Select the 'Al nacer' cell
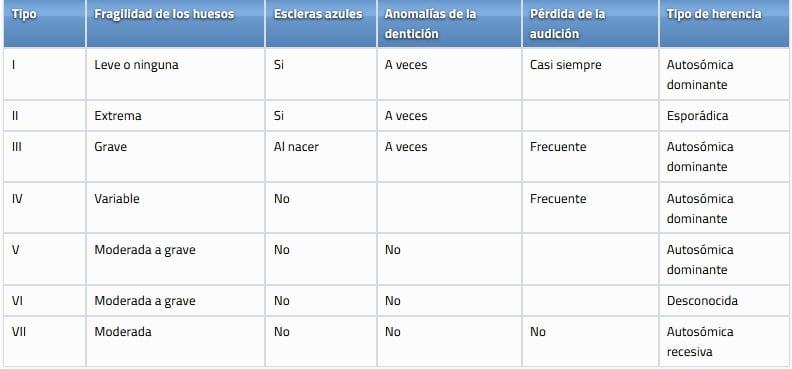 point(296,147)
